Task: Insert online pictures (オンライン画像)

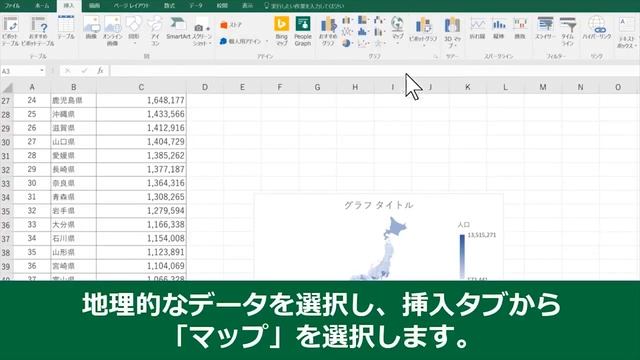Action: tap(112, 31)
